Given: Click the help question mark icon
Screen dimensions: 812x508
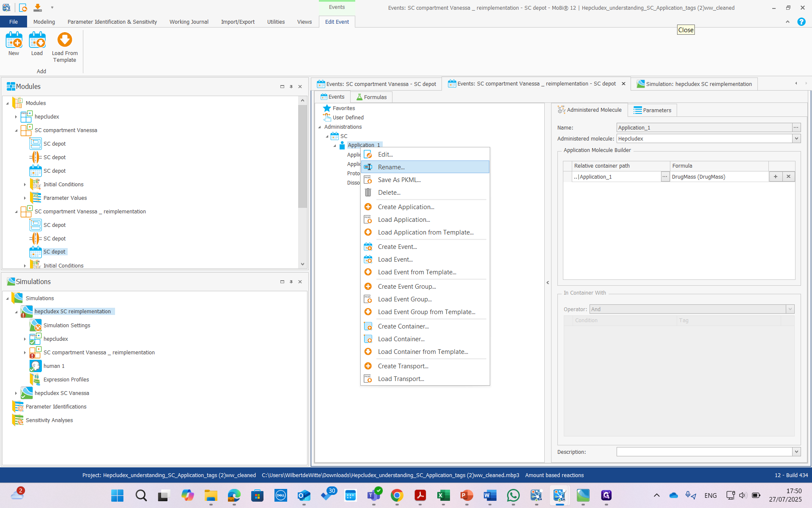Looking at the screenshot, I should click(x=801, y=22).
